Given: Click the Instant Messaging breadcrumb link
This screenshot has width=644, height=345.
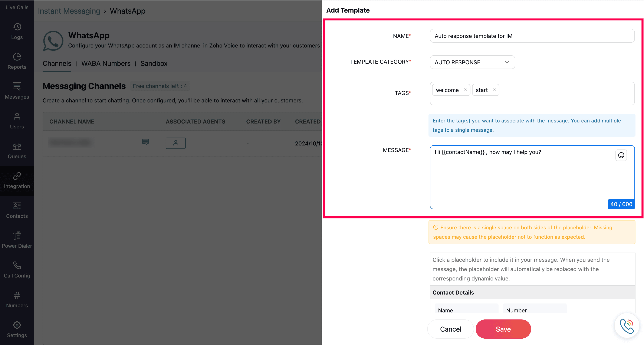Looking at the screenshot, I should coord(69,11).
